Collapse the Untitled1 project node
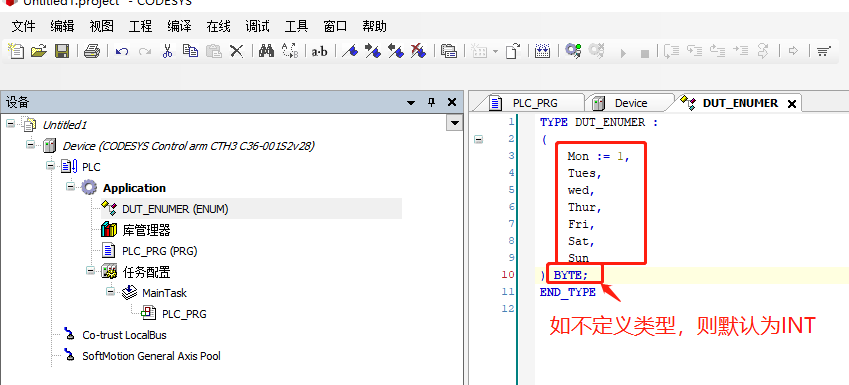Image resolution: width=849 pixels, height=385 pixels. coord(10,123)
